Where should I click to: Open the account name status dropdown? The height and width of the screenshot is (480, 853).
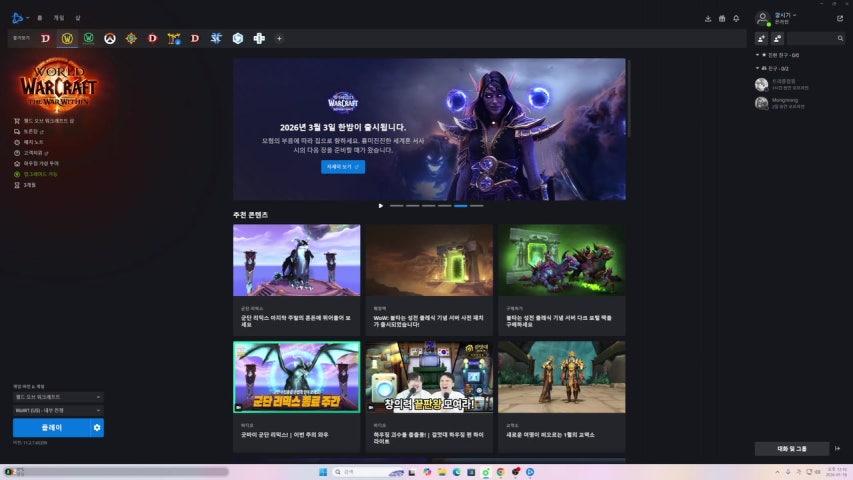coord(785,15)
